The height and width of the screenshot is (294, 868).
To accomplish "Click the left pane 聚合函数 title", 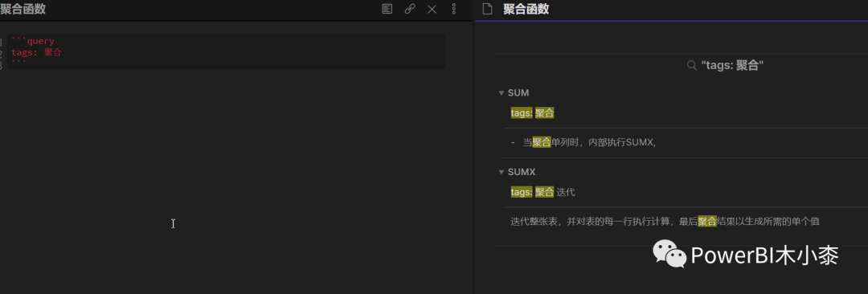I will [23, 9].
